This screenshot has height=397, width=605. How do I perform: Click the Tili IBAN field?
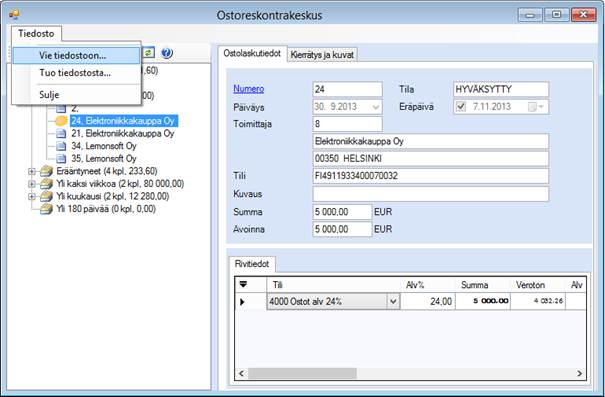[431, 176]
